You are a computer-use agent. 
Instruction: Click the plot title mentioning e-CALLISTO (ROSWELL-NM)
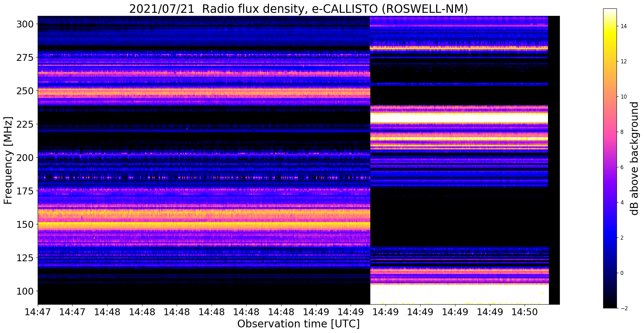[x=298, y=9]
